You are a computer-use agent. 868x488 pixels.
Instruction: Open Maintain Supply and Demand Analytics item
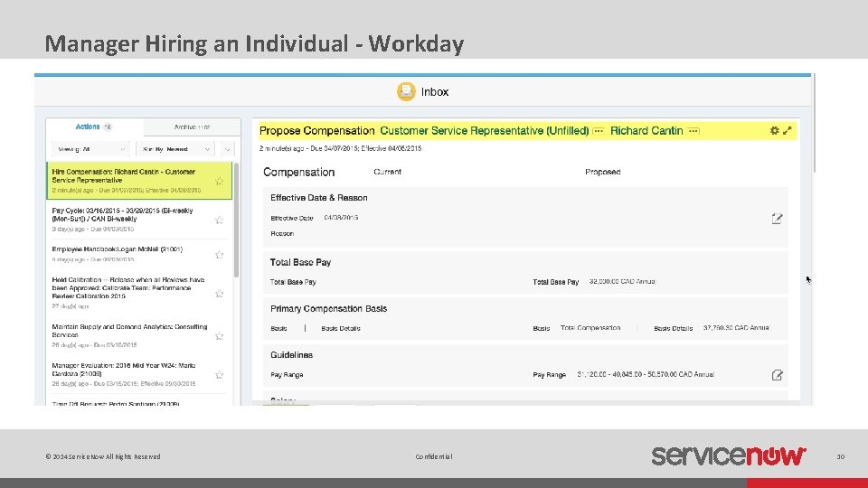(x=137, y=335)
